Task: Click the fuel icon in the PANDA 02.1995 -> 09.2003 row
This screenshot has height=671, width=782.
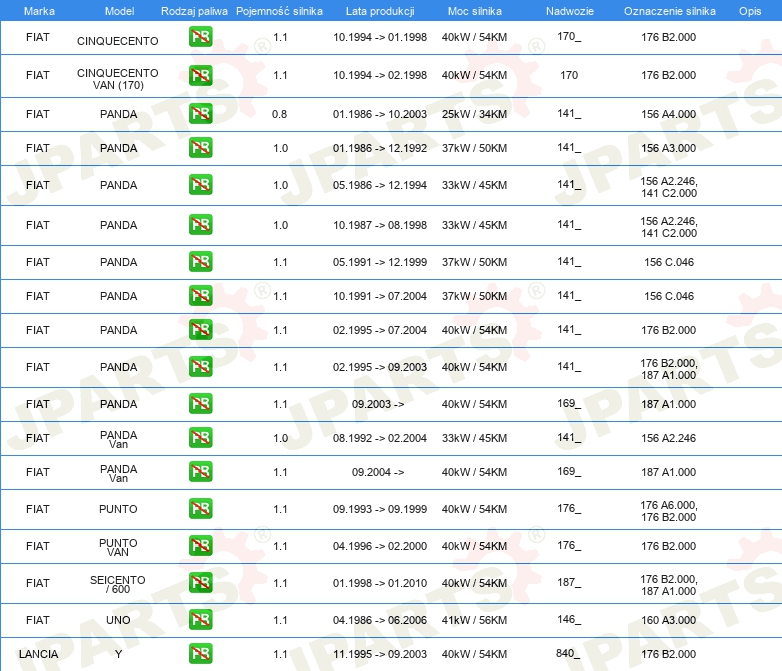Action: (200, 366)
